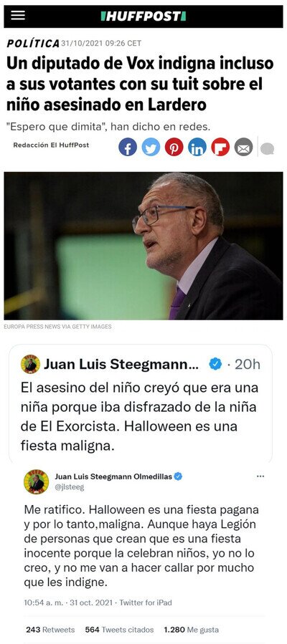Click the Redacción El HuffPost author link
Screen dimensions: 287x644
click(x=51, y=145)
